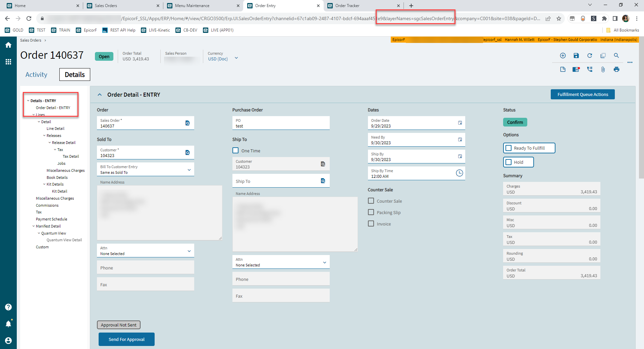The width and height of the screenshot is (644, 349).
Task: Save the current order
Action: [576, 55]
